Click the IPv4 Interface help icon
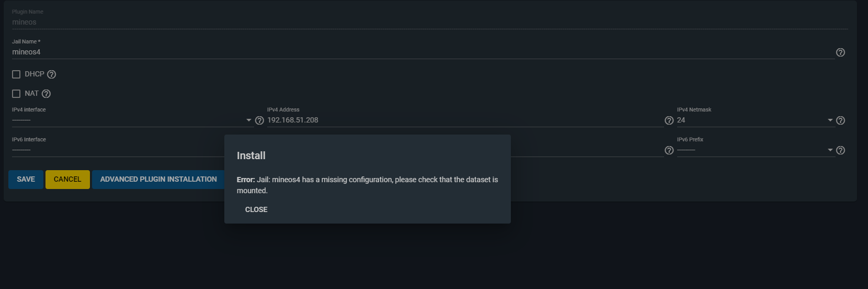 coord(259,120)
